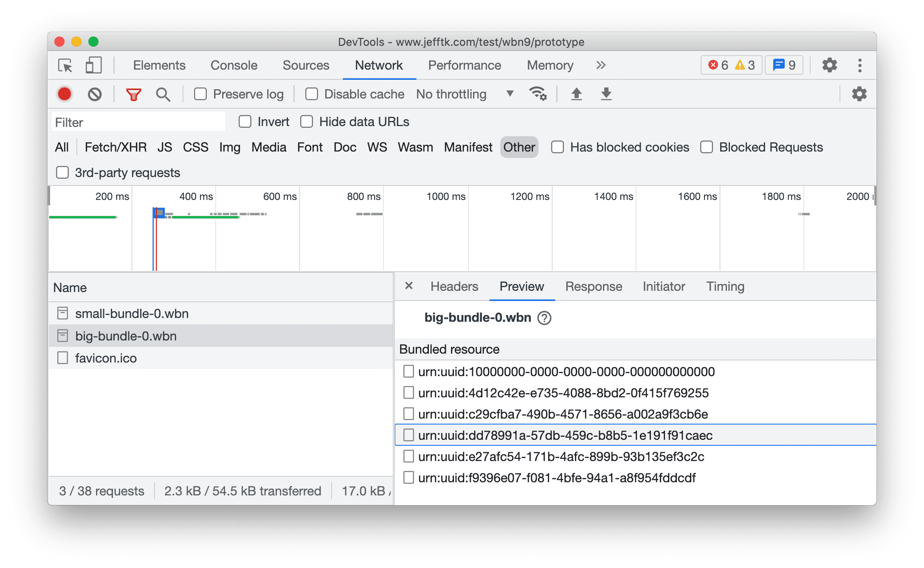Image resolution: width=924 pixels, height=568 pixels.
Task: Click the filter funnel icon
Action: pos(132,94)
